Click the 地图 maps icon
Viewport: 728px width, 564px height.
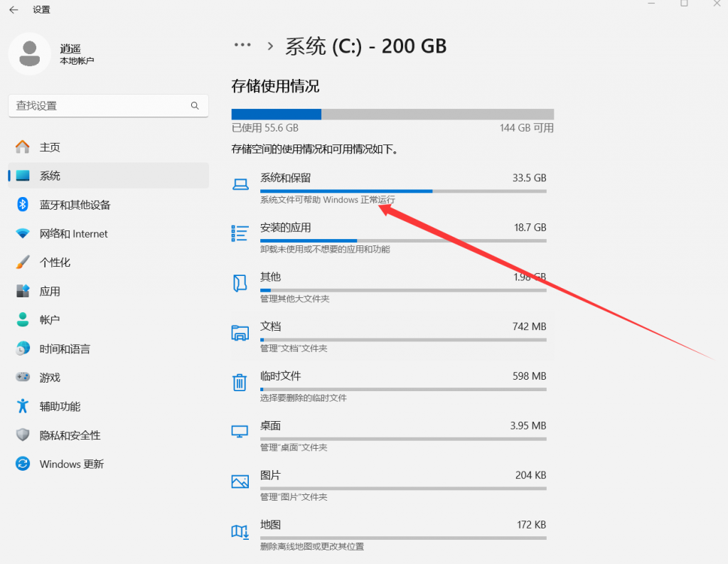click(240, 531)
